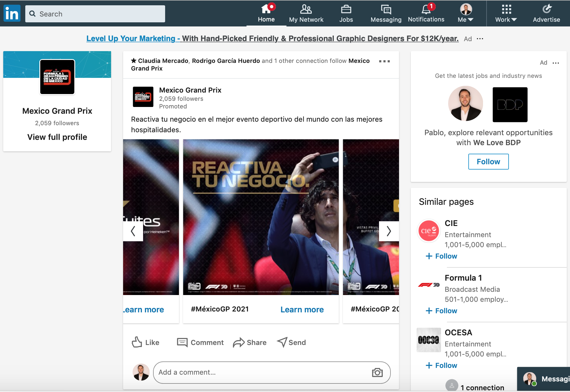Screen dimensions: 570x392
Task: Open Rodrigo García Huerdo's profile link
Action: [226, 61]
